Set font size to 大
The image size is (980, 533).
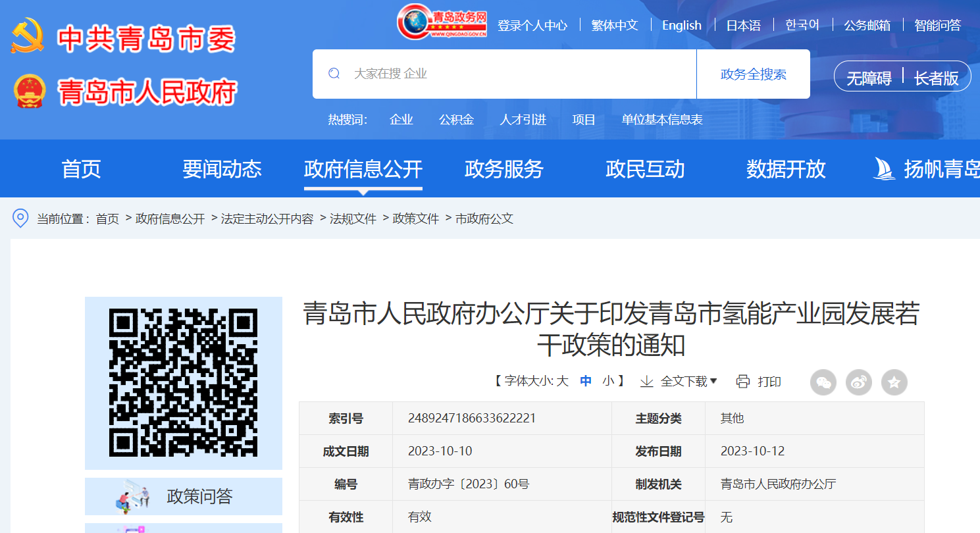(563, 381)
